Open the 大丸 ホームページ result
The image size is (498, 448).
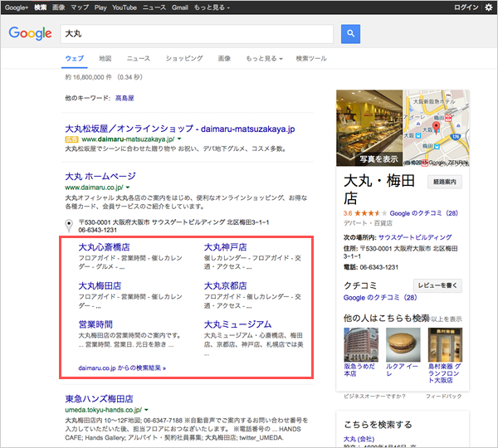pyautogui.click(x=100, y=176)
